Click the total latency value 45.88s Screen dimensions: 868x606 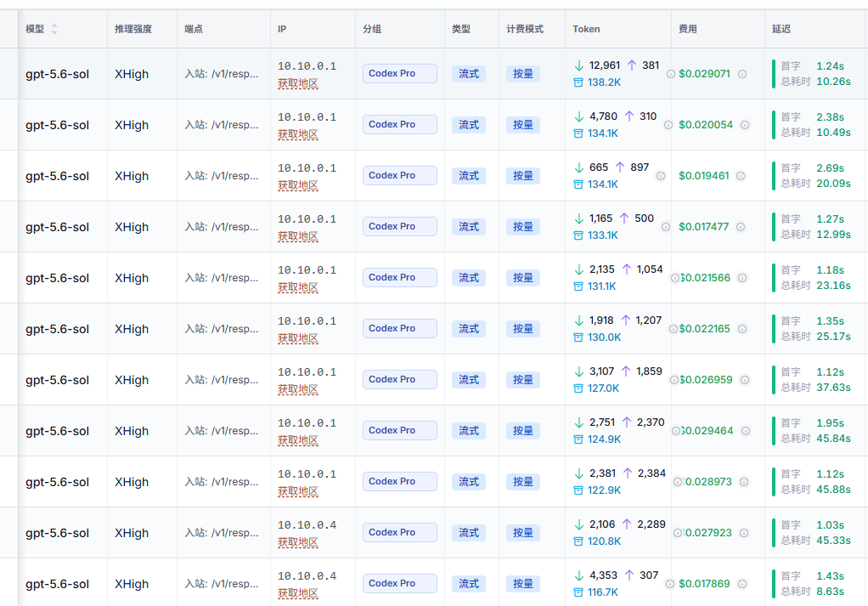pyautogui.click(x=834, y=489)
